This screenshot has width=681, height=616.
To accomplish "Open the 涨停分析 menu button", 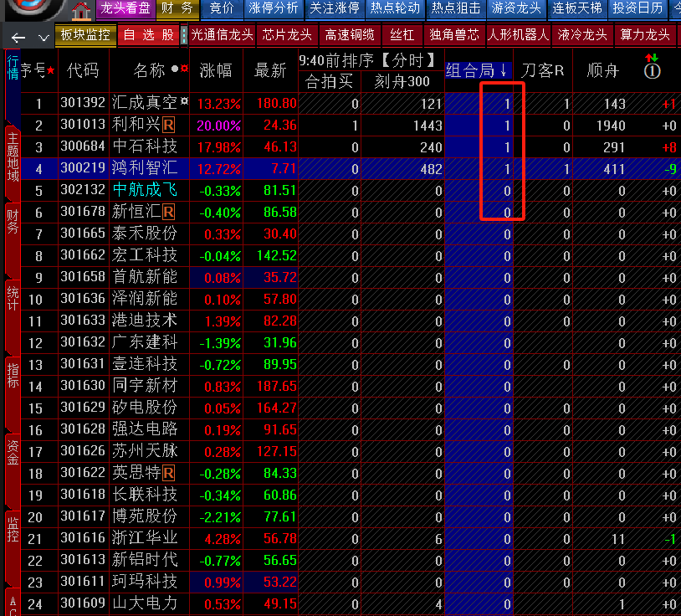I will [x=274, y=9].
